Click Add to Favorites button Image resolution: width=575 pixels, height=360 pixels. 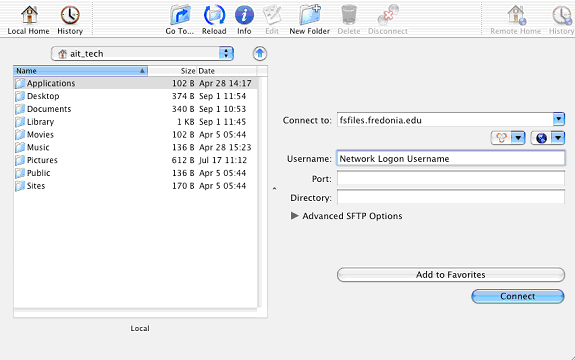451,275
